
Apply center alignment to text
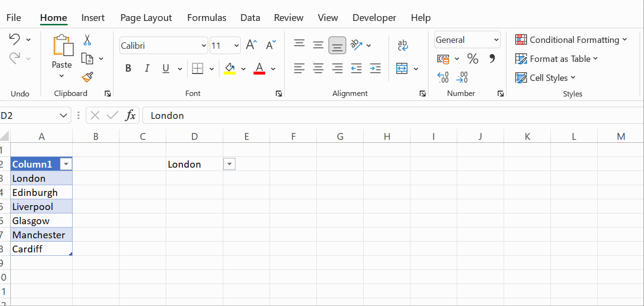point(318,68)
